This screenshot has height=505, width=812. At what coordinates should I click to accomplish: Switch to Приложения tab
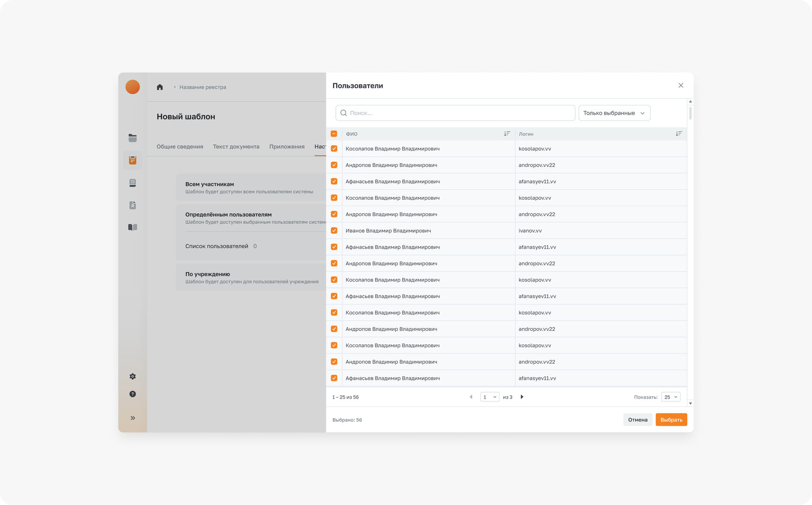point(287,147)
